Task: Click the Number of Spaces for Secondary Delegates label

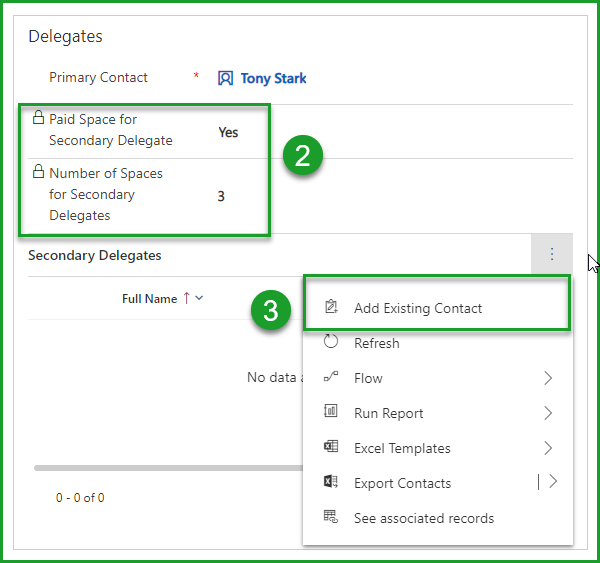Action: pos(106,194)
